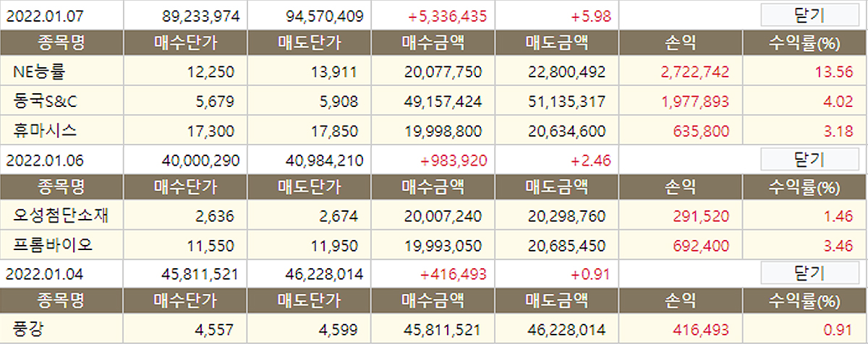Screen dimensions: 868x344
Task: Click 닫기 button for 2022.01.06
Action: point(805,158)
